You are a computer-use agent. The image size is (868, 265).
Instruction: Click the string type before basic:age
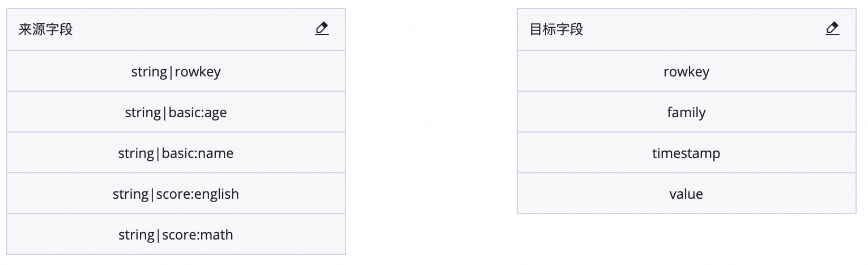[143, 113]
